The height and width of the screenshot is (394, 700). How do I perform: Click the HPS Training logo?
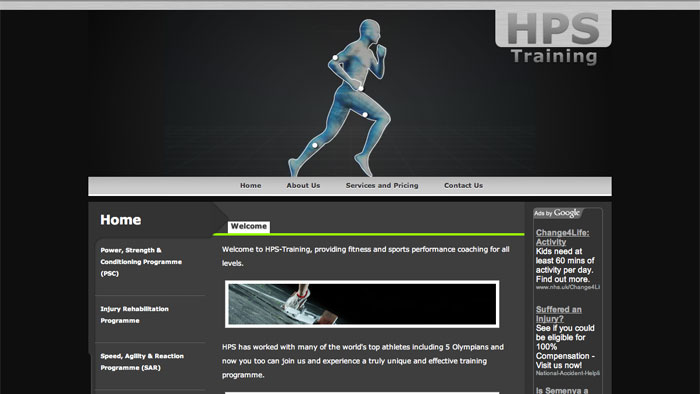554,38
